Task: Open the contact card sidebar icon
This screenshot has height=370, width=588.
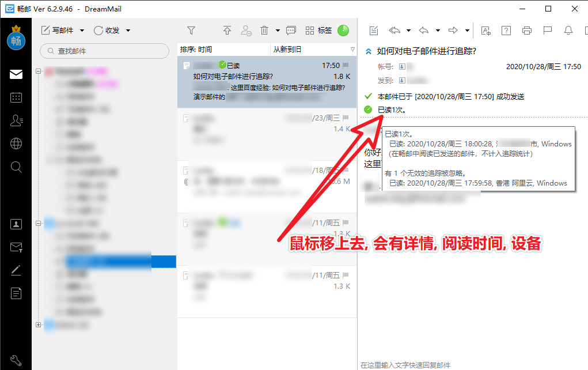Action: [16, 224]
